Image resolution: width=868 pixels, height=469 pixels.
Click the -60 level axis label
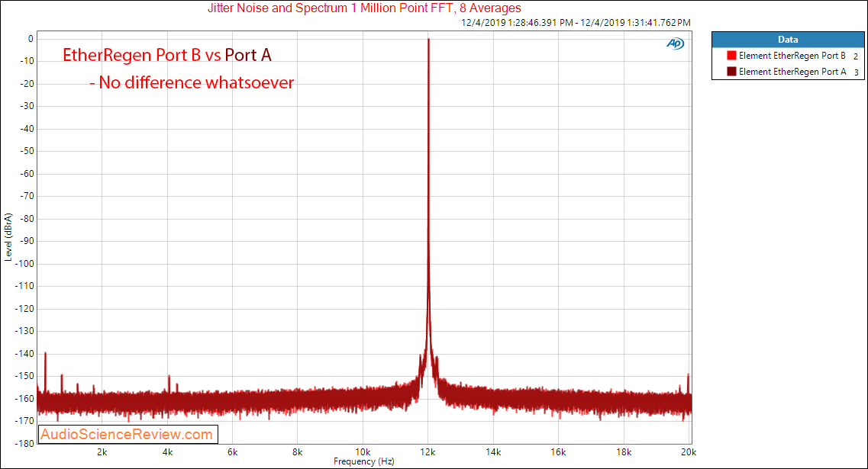pyautogui.click(x=27, y=174)
